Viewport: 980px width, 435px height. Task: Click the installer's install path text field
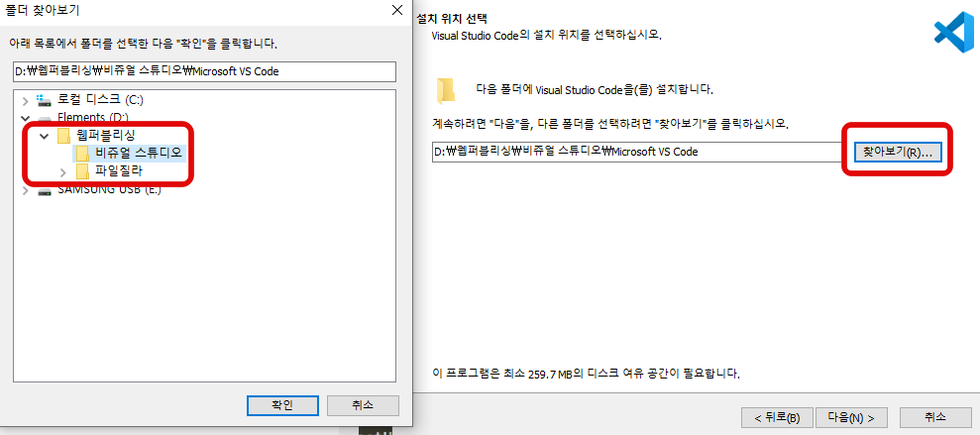click(x=637, y=152)
